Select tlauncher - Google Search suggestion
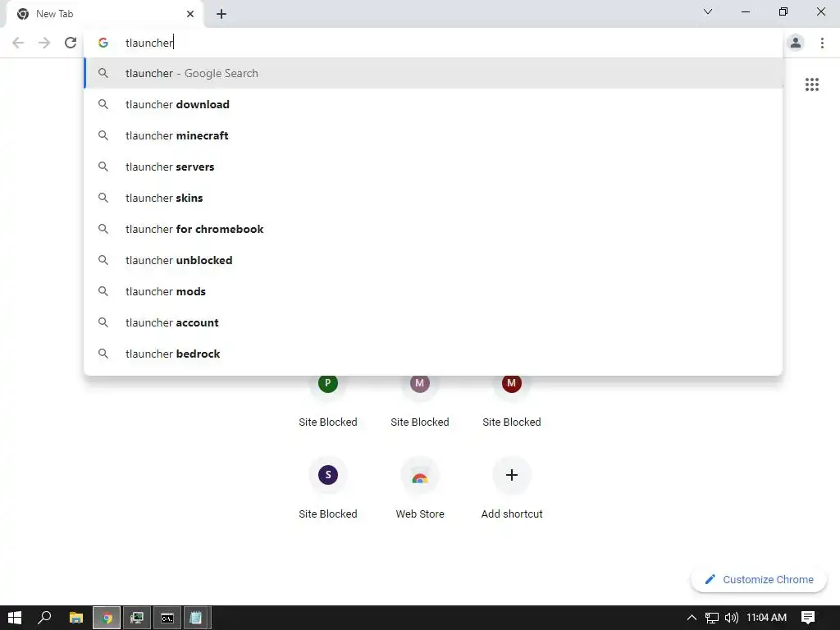This screenshot has height=630, width=840. (433, 73)
